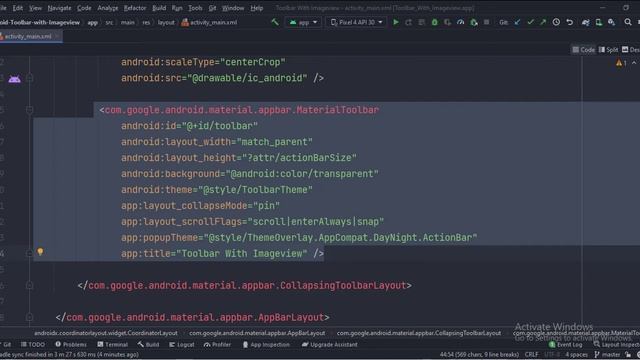The image size is (640, 360).
Task: Click the yellow lightbulb intention icon
Action: point(40,252)
